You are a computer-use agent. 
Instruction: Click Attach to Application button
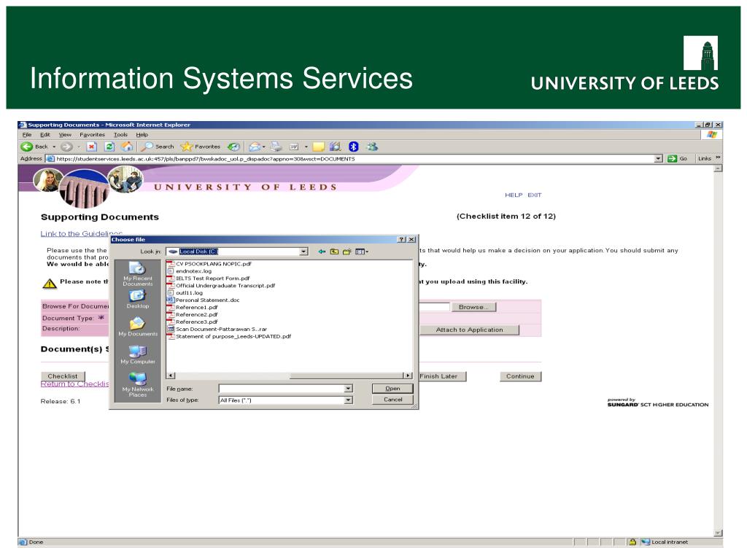click(469, 330)
